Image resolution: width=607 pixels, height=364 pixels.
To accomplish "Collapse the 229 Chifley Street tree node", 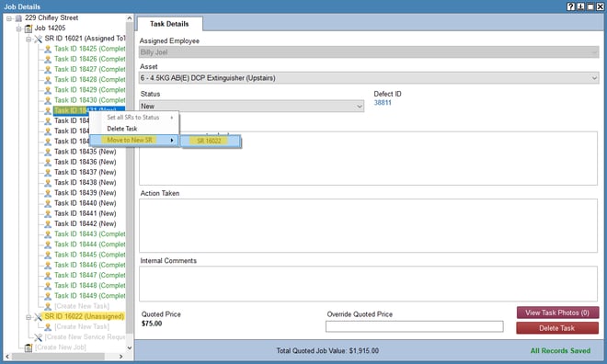I will (9, 18).
